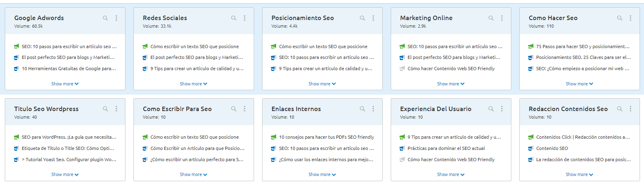Expand Show more in Posicionamiento Seo card
The width and height of the screenshot is (644, 186).
[322, 84]
